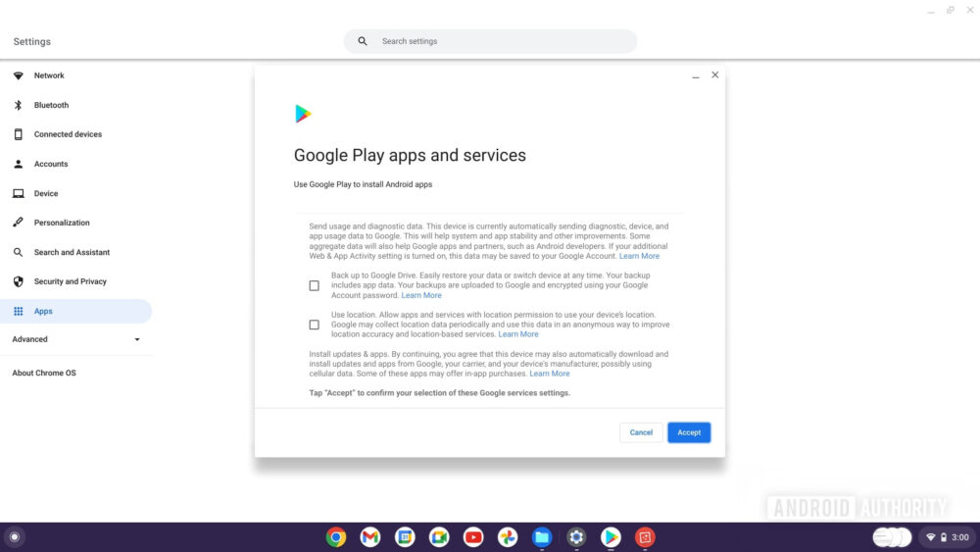Click the Google Play logo in dialog

tap(303, 114)
